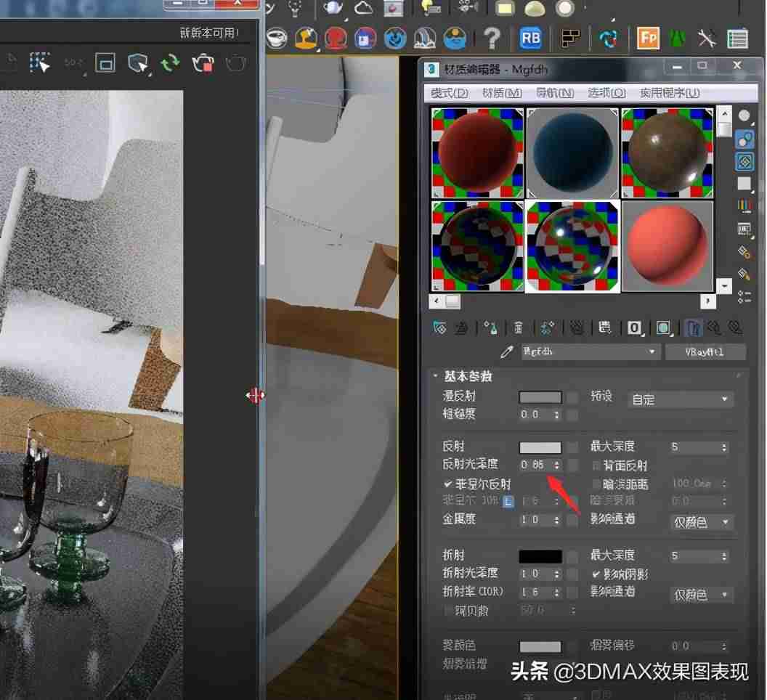Viewport: 767px width, 700px height.
Task: Open the preset dropdown showing custom
Action: [x=680, y=399]
